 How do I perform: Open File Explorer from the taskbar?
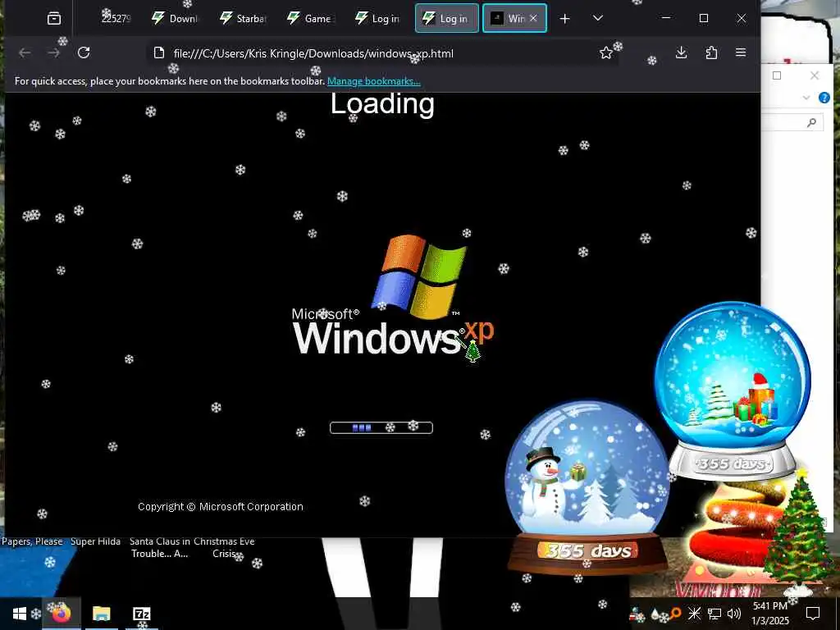(x=101, y=614)
